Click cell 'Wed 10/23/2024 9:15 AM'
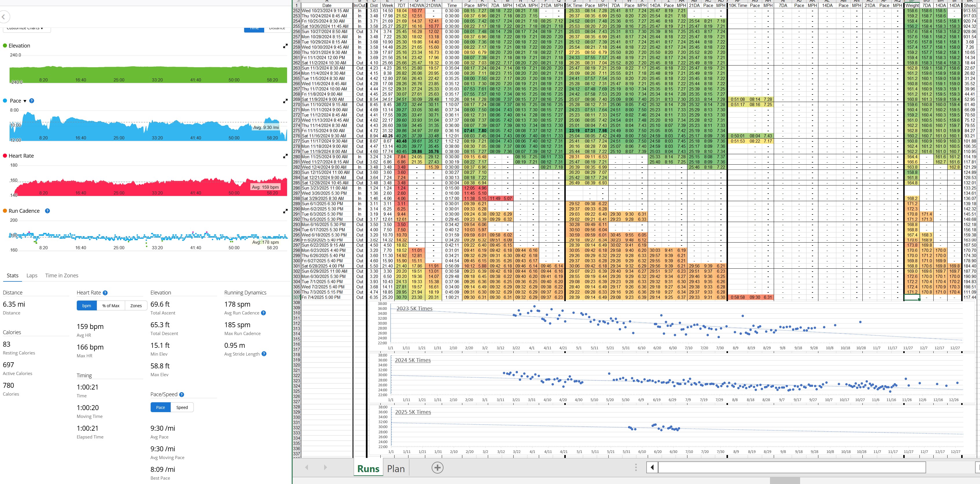 (327, 11)
